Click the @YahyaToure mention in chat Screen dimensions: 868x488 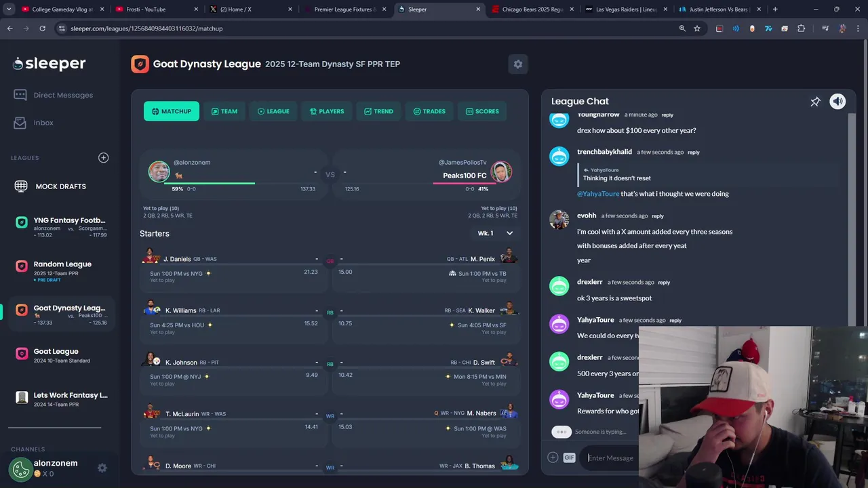click(597, 194)
